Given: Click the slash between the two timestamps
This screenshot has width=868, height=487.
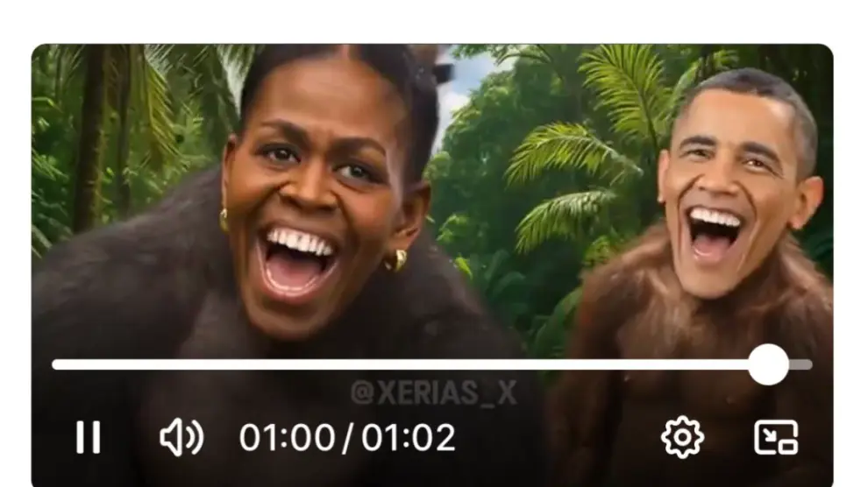Looking at the screenshot, I should [x=348, y=438].
